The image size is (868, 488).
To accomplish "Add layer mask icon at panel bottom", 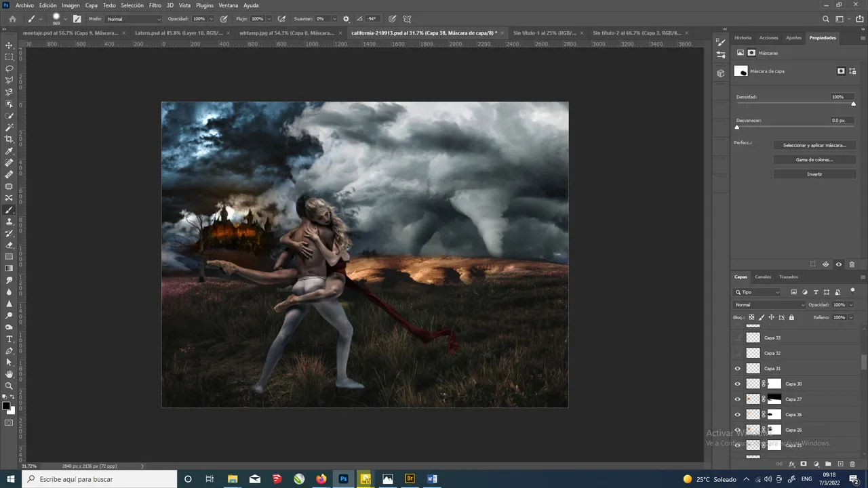I will [x=804, y=464].
